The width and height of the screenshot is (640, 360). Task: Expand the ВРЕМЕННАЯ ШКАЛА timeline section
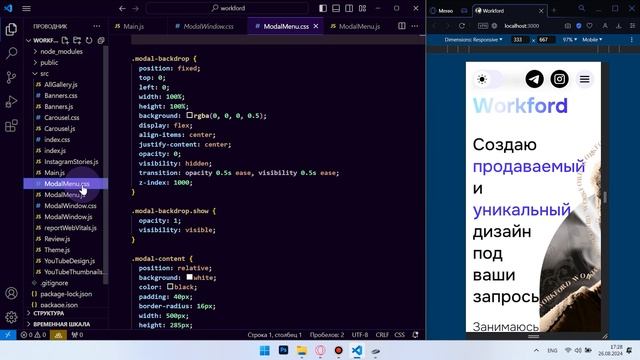point(61,324)
